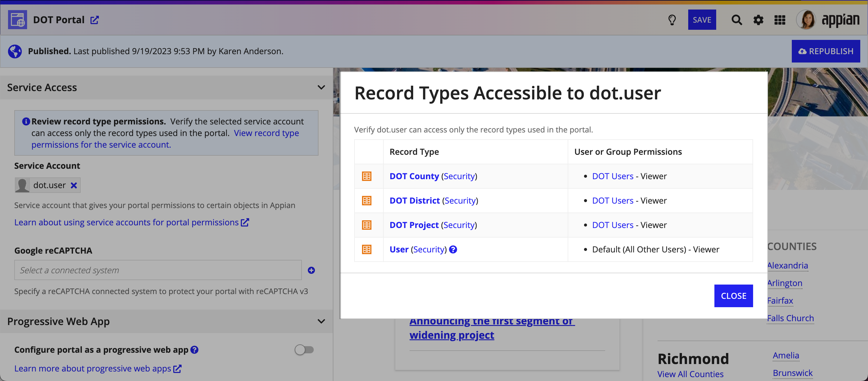Viewport: 868px width, 381px height.
Task: Collapse the Progressive Web App section
Action: click(x=321, y=321)
